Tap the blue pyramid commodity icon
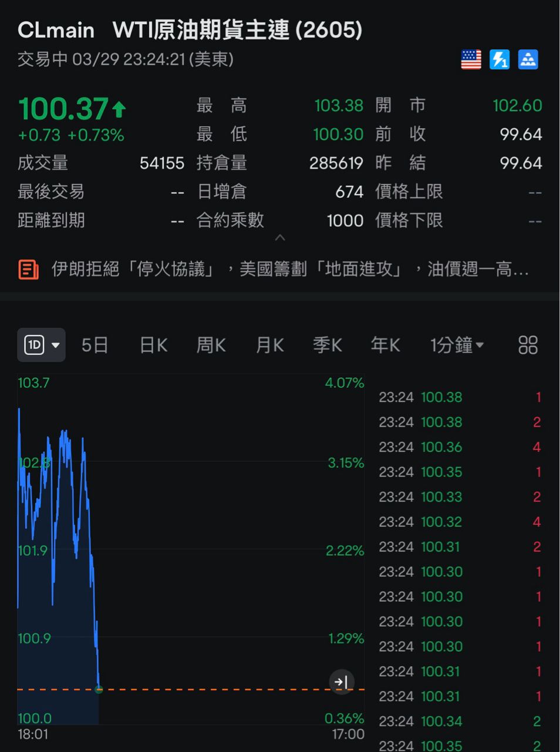This screenshot has height=752, width=560. [x=528, y=60]
